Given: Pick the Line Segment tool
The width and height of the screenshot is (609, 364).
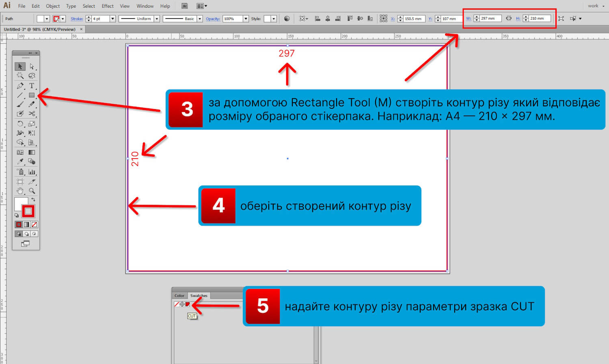Looking at the screenshot, I should pyautogui.click(x=20, y=95).
